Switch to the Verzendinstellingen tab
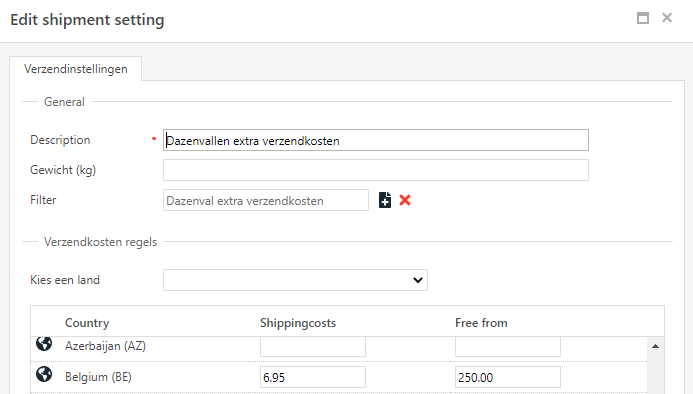Viewport: 693px width, 394px height. (76, 69)
